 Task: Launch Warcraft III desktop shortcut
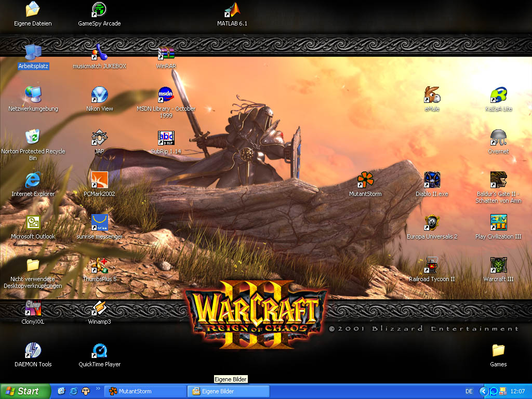point(498,265)
